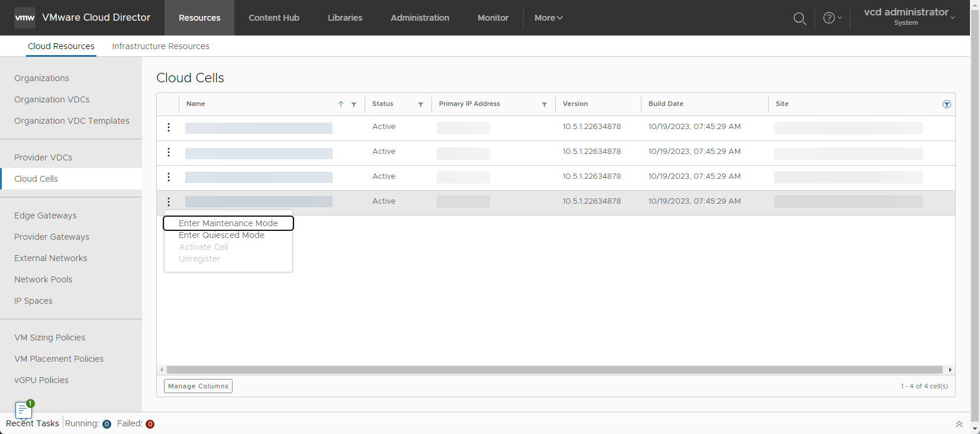Open vGPU Policies in sidebar
Image resolution: width=980 pixels, height=434 pixels.
point(41,380)
